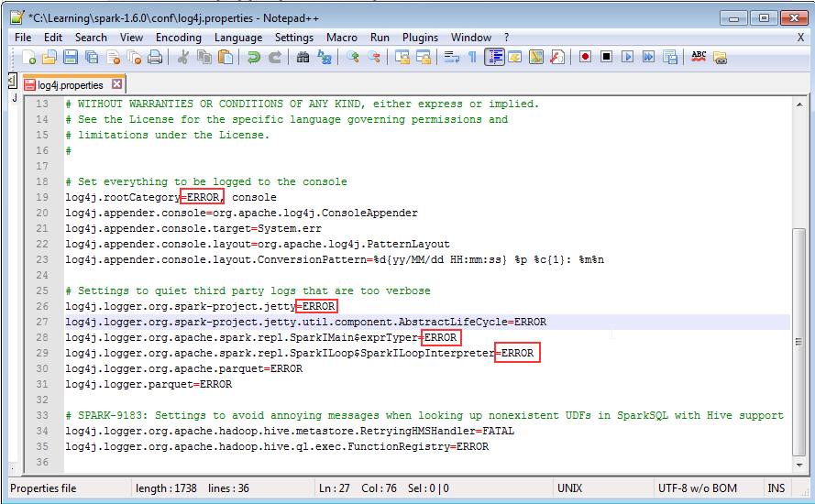Viewport: 815px width, 504px height.
Task: Click UNIX in the status bar
Action: [569, 488]
